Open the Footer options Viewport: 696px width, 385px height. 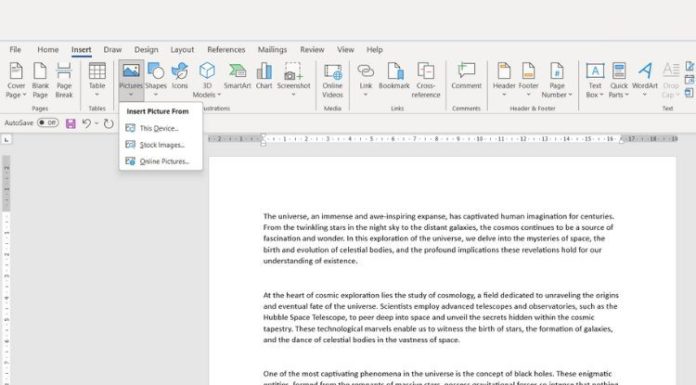tap(528, 80)
